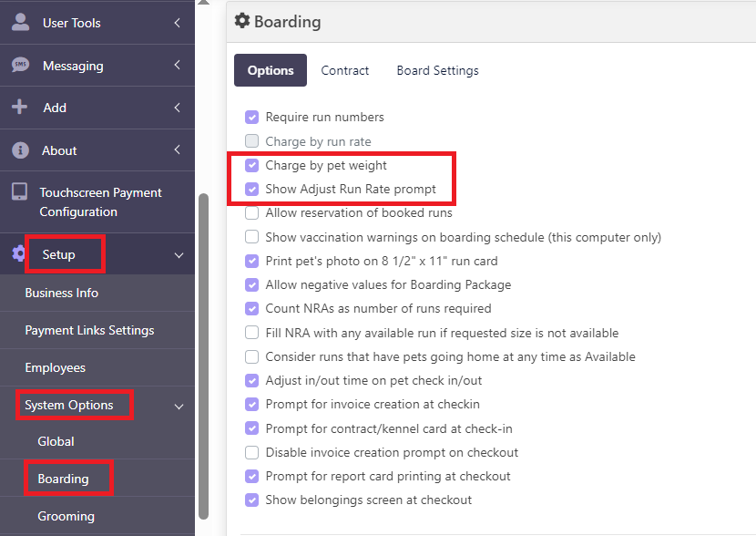Click the Setup gear icon
Viewport: 756px width, 536px height.
coord(18,253)
